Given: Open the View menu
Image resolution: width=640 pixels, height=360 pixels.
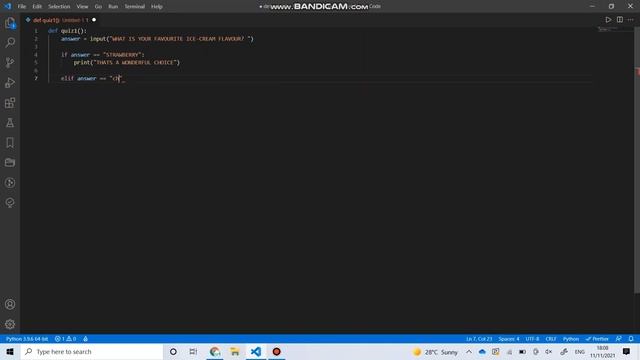Looking at the screenshot, I should click(82, 7).
